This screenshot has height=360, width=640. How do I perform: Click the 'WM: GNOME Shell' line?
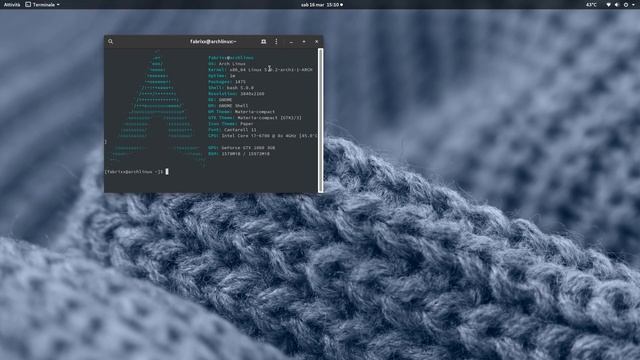click(228, 106)
